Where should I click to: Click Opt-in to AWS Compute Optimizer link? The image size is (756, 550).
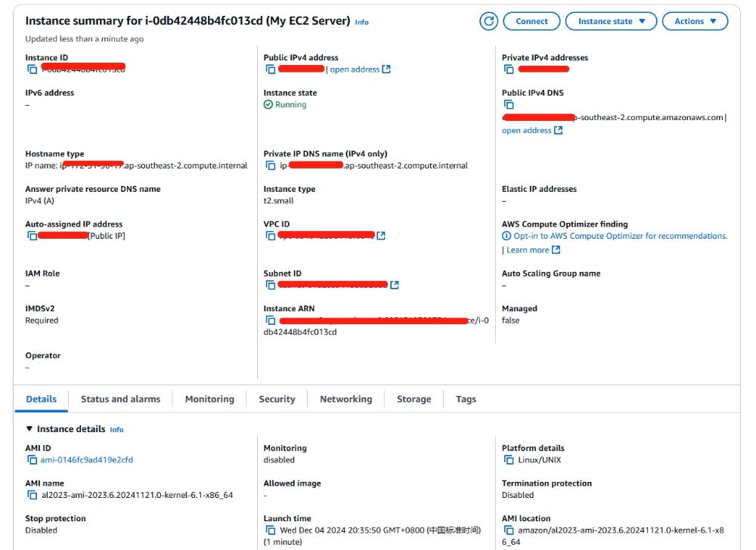pyautogui.click(x=620, y=236)
